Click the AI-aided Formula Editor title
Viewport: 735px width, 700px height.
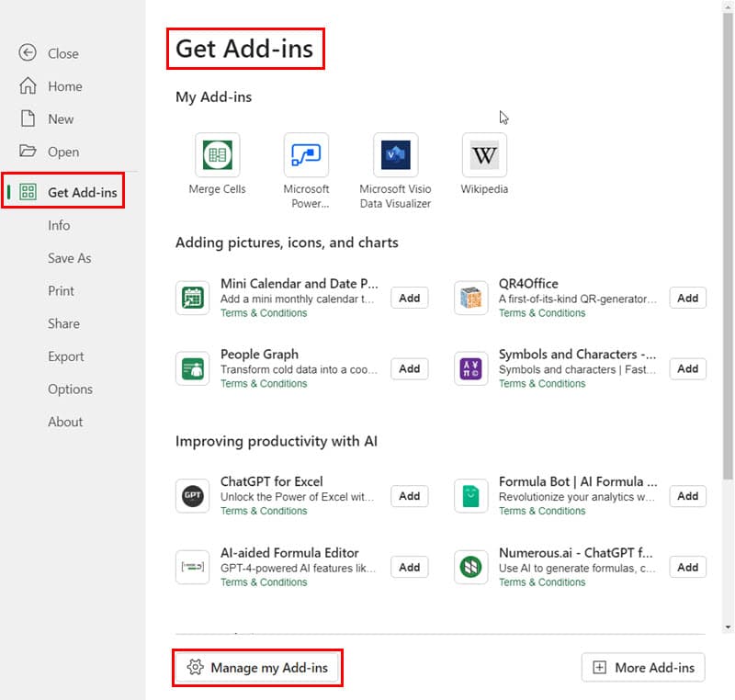click(289, 553)
